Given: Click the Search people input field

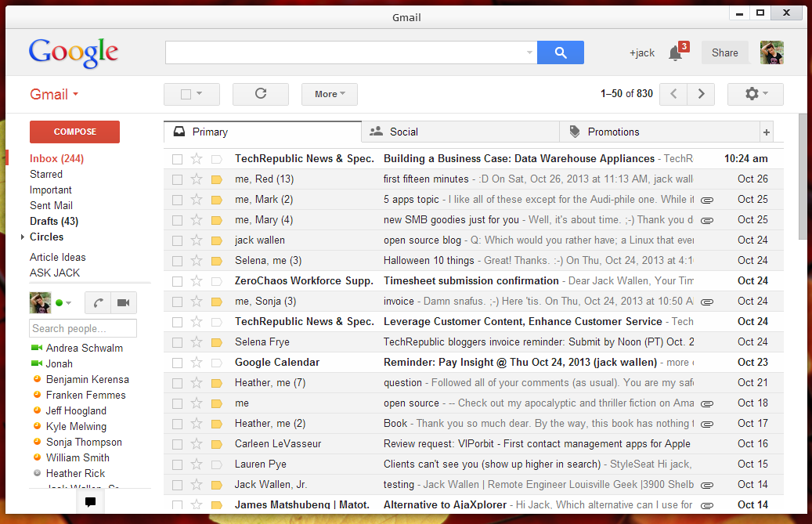Looking at the screenshot, I should point(82,327).
